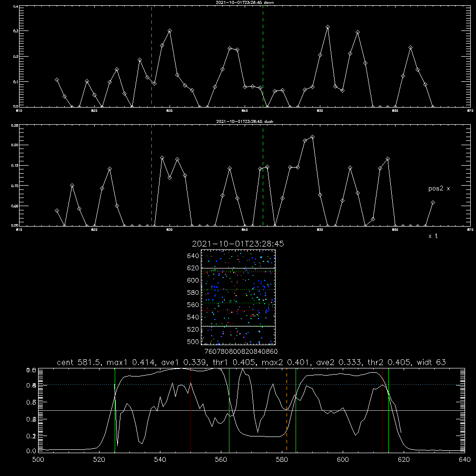This screenshot has height=476, width=476.
Task: Click the "540" label on bottom plot x-axis
Action: [x=160, y=460]
